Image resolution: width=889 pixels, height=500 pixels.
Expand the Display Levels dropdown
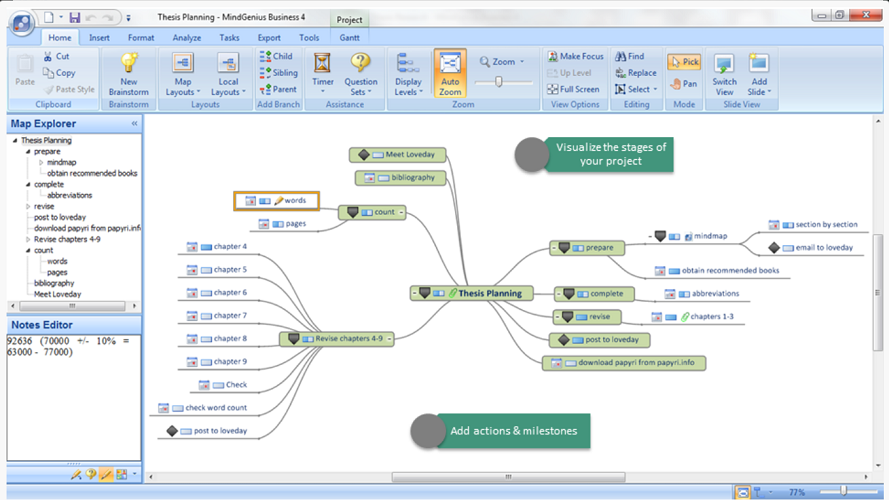pyautogui.click(x=408, y=72)
